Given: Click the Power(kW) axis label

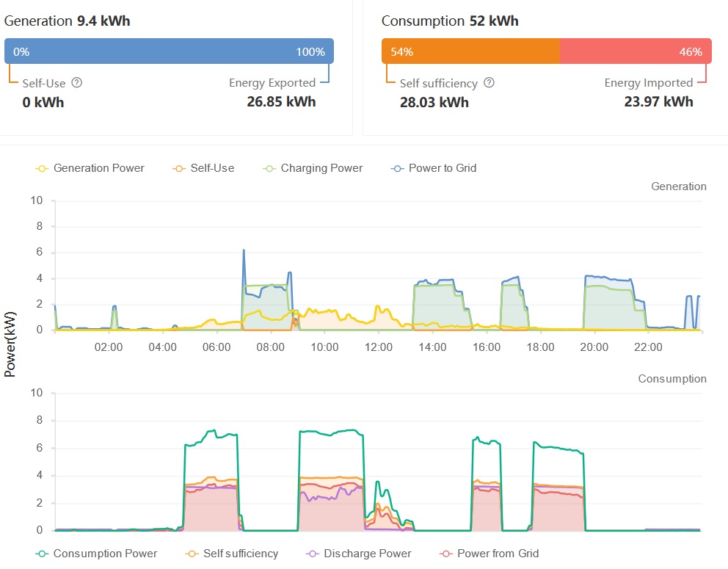Looking at the screenshot, I should (10, 344).
